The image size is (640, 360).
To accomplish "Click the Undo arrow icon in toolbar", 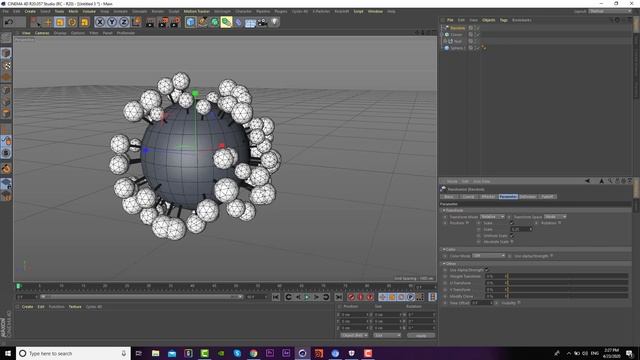I will tap(9, 22).
